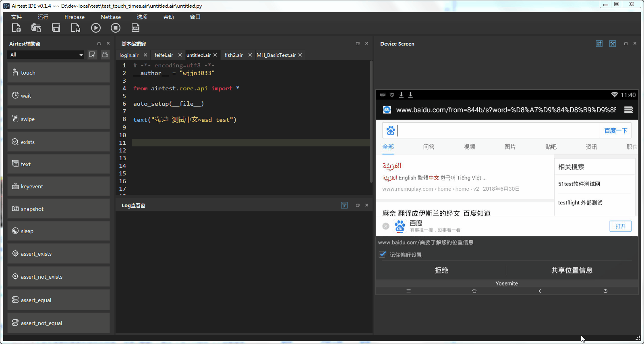Add keyevent command

58,186
